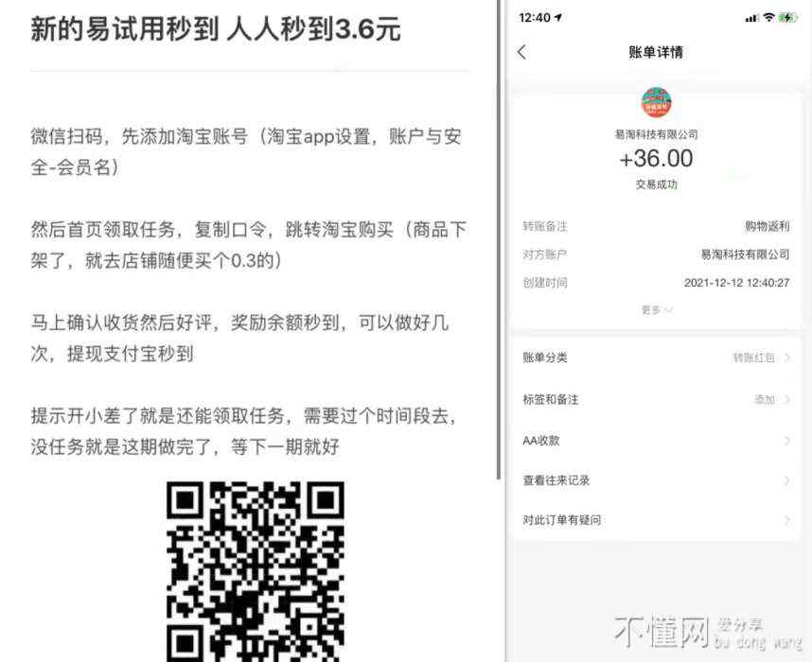812x662 pixels.
Task: Tap the back arrow in bill details header
Action: click(522, 52)
